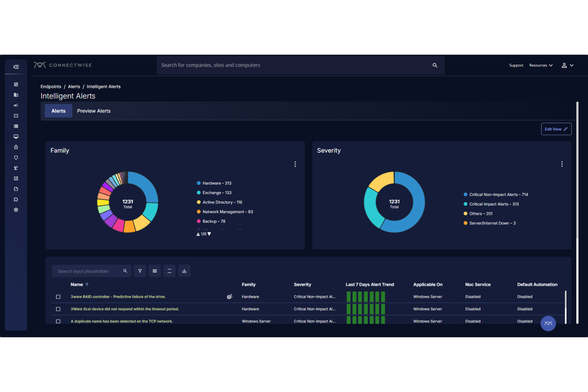
Task: Check the 3ware RAID controller row checkbox
Action: click(x=58, y=297)
